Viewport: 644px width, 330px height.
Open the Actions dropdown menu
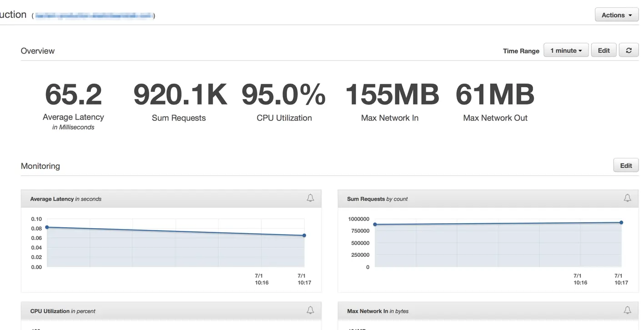(617, 15)
